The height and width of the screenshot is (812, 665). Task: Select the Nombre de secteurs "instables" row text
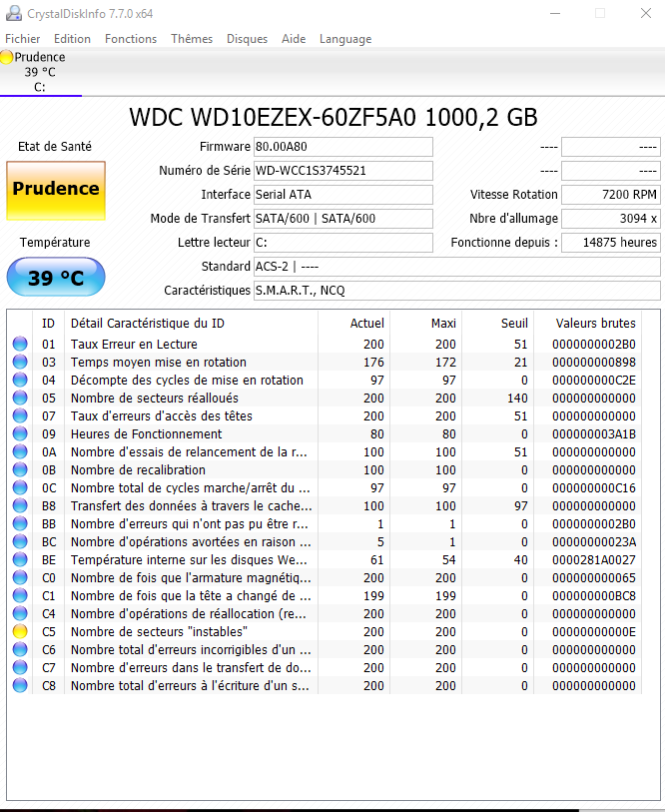[x=159, y=632]
